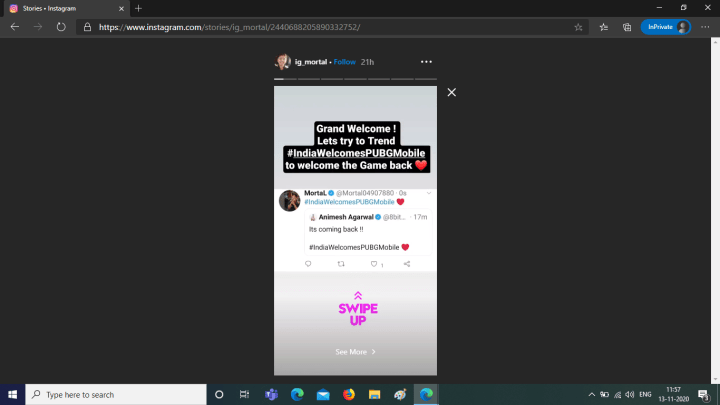The height and width of the screenshot is (405, 720).
Task: Jump to first story progress segment
Action: (285, 79)
